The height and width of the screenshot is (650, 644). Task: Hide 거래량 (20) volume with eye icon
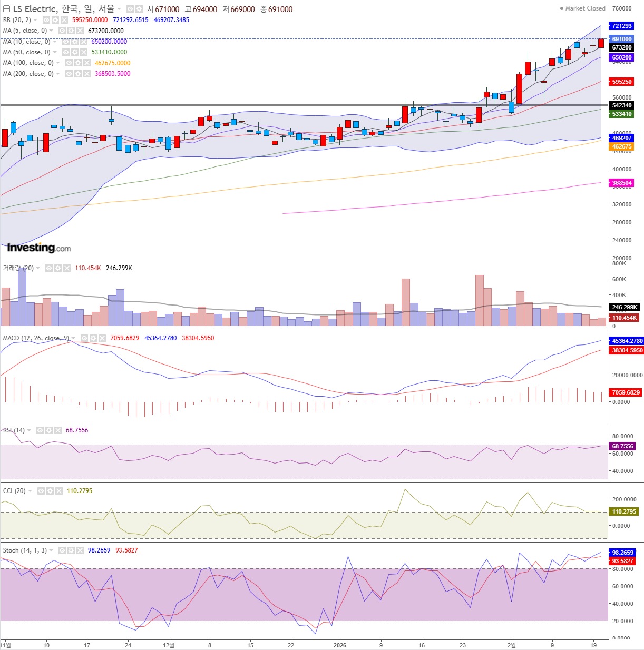point(49,268)
